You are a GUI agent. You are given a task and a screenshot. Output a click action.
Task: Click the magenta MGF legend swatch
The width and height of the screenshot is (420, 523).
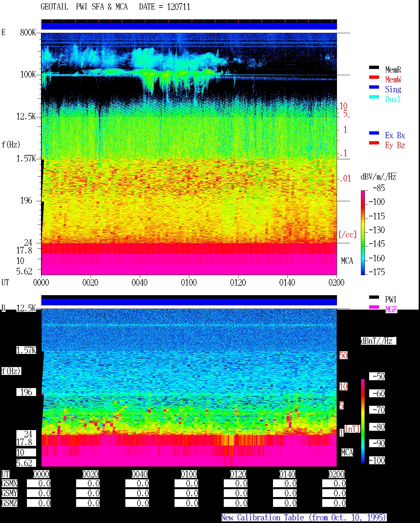coord(374,307)
